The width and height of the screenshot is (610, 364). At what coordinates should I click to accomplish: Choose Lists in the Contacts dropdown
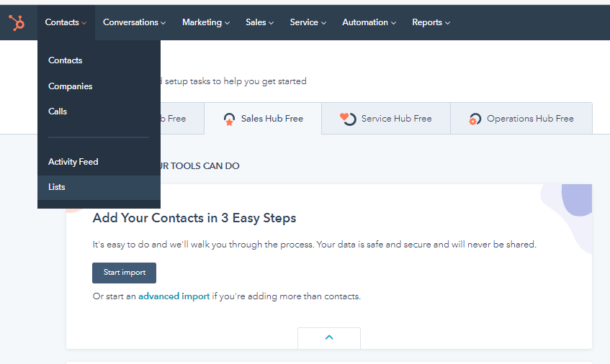coord(99,187)
